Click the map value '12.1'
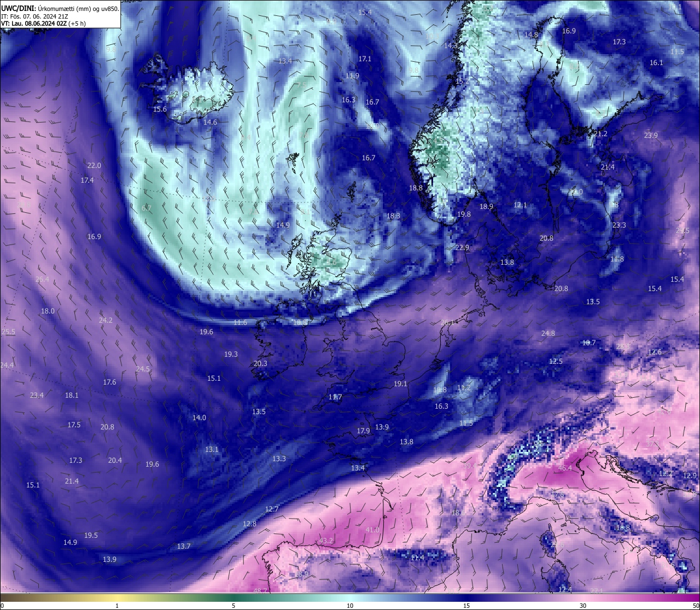This screenshot has width=700, height=610. tap(520, 205)
